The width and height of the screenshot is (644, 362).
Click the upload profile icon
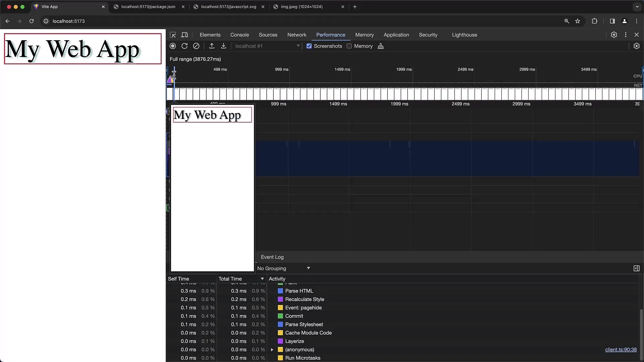[x=211, y=46]
